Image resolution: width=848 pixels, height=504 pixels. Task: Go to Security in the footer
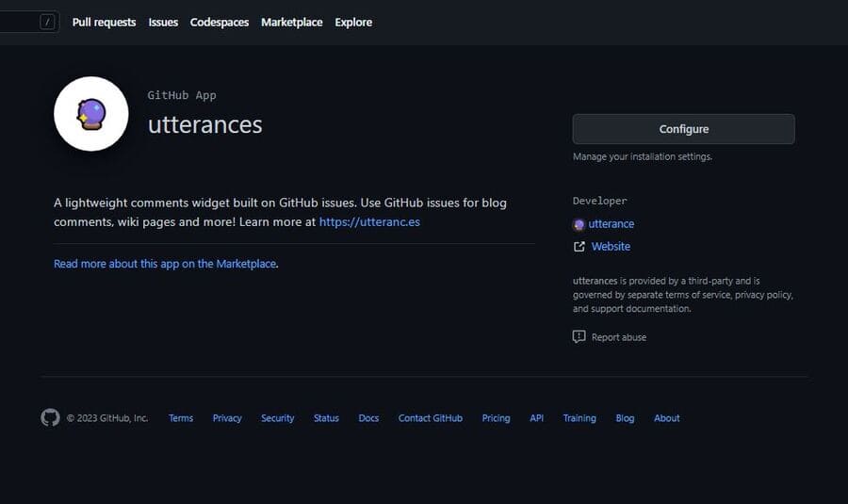coord(277,418)
